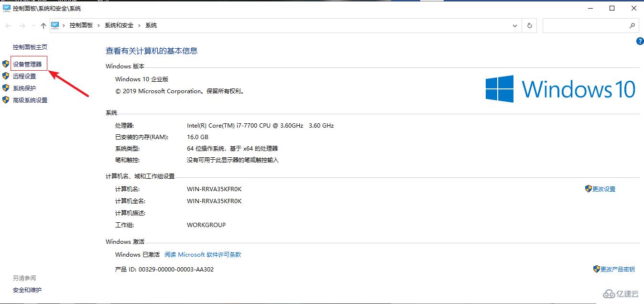
Task: Open 远程设置 remote settings link
Action: point(24,76)
